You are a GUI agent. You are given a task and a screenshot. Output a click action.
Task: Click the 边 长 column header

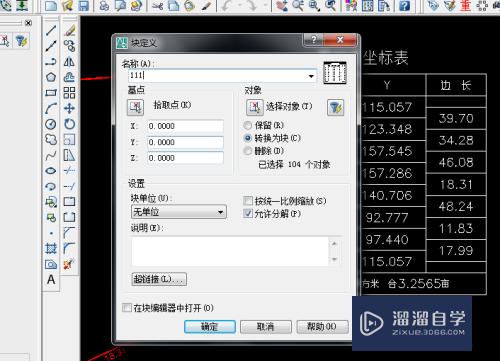pos(456,85)
